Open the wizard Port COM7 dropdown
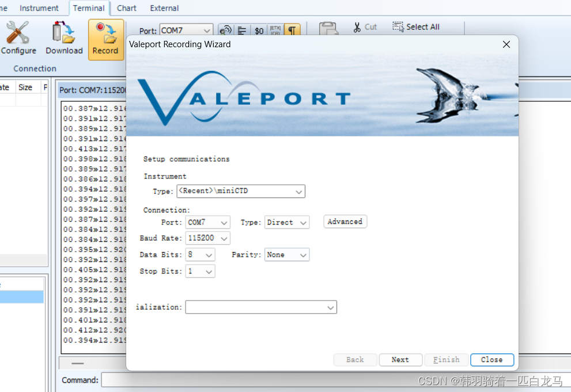Screen dimensions: 571x392 click(x=207, y=222)
